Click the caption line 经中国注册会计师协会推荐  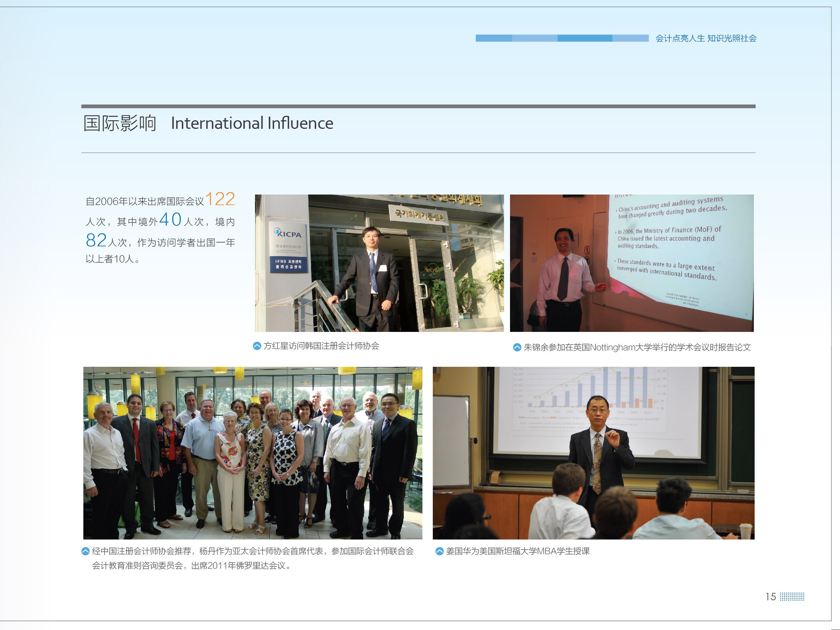[253, 551]
